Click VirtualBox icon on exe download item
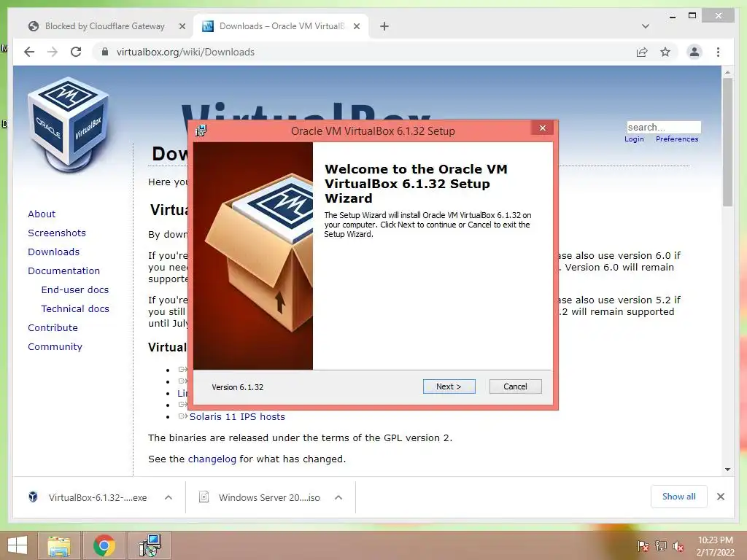The image size is (747, 560). coord(33,497)
